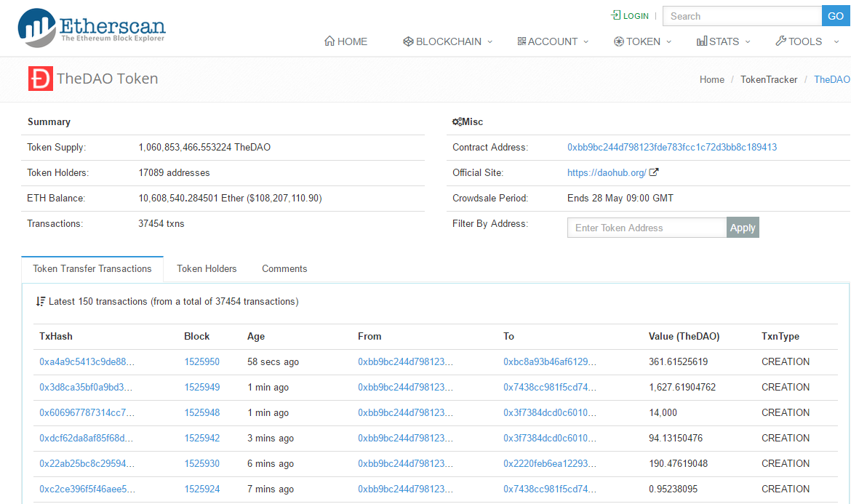851x504 pixels.
Task: Expand the ACCOUNT menu chevron
Action: pos(586,41)
